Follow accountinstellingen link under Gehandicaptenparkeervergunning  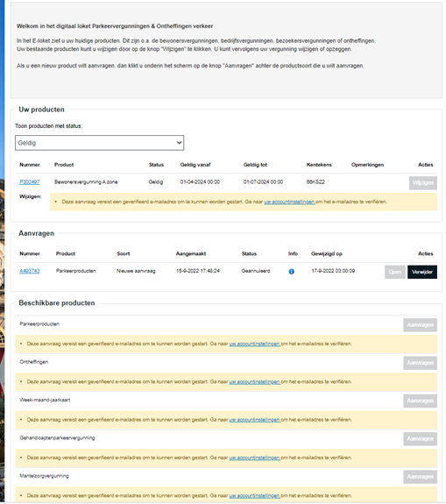tap(254, 458)
